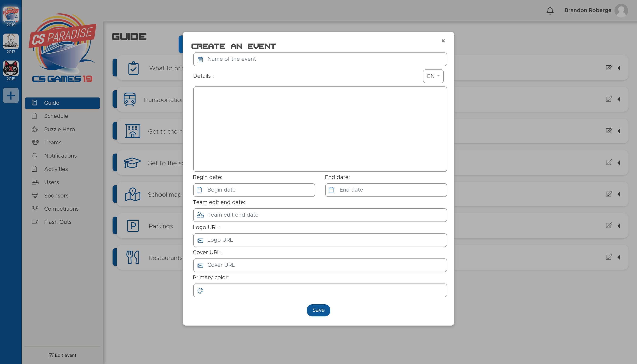Click the plus button to add event
Screen dimensions: 637x364
(11, 96)
